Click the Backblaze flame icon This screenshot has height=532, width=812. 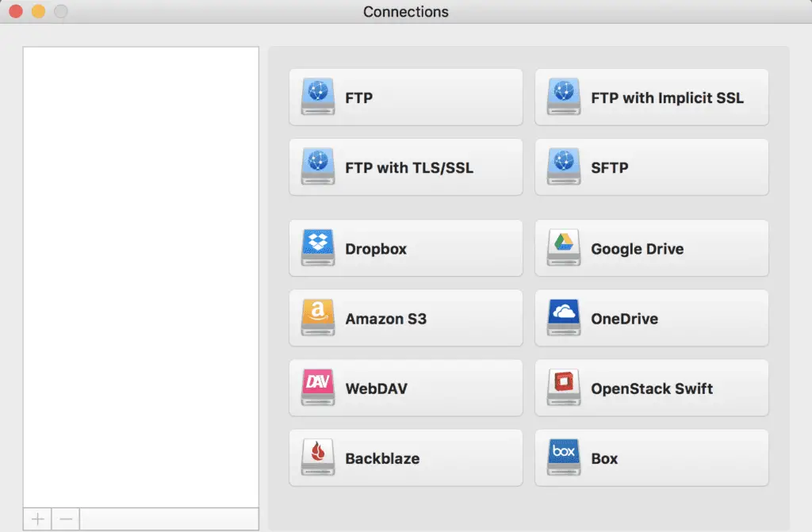point(318,457)
